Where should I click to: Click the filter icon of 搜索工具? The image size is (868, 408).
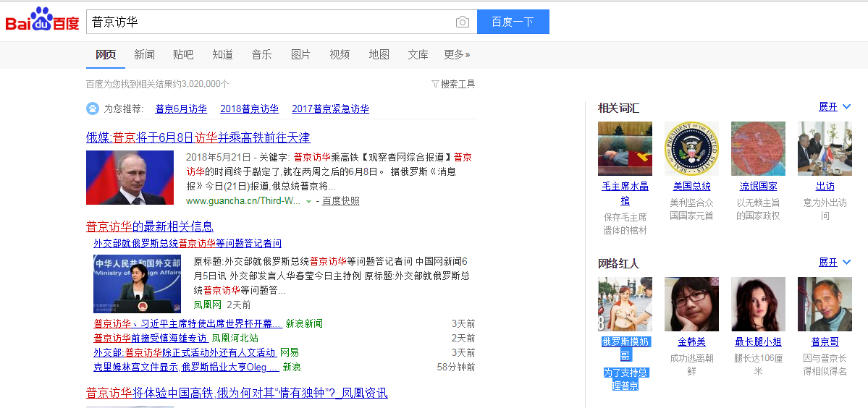(435, 84)
